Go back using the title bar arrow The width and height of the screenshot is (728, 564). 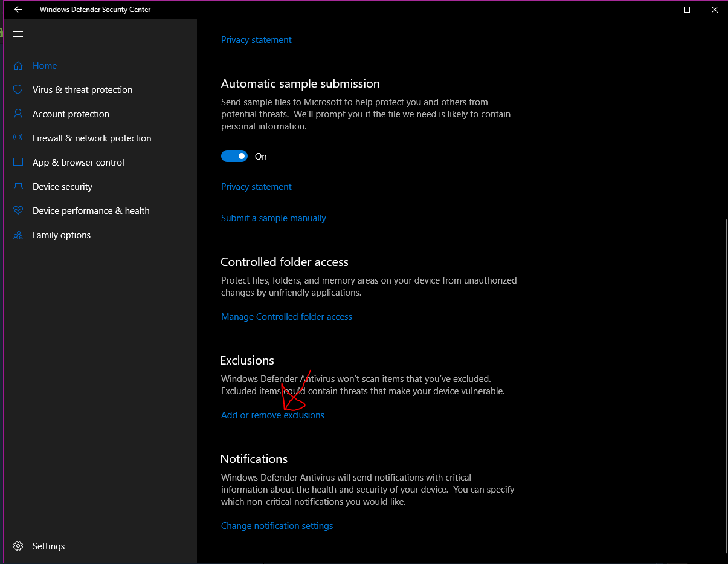click(18, 10)
